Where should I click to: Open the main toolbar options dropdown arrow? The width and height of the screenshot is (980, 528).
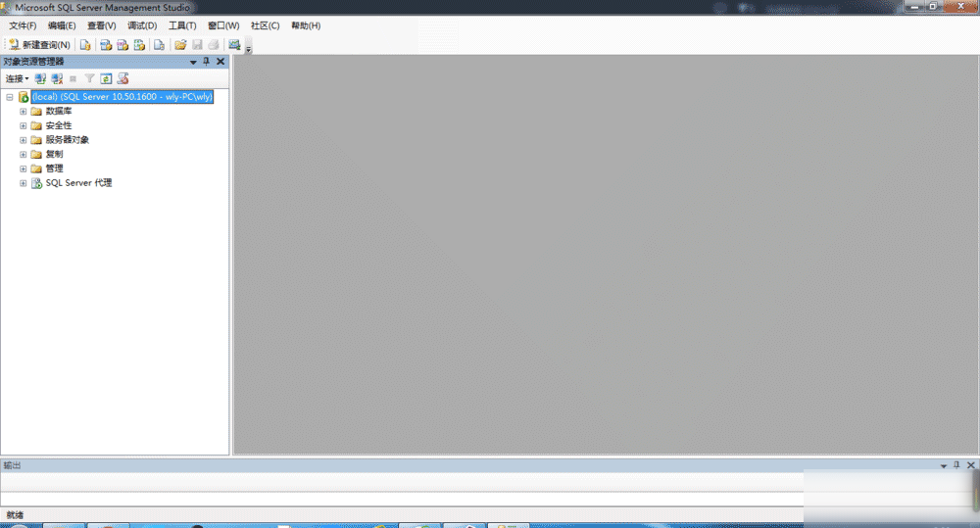pyautogui.click(x=248, y=49)
